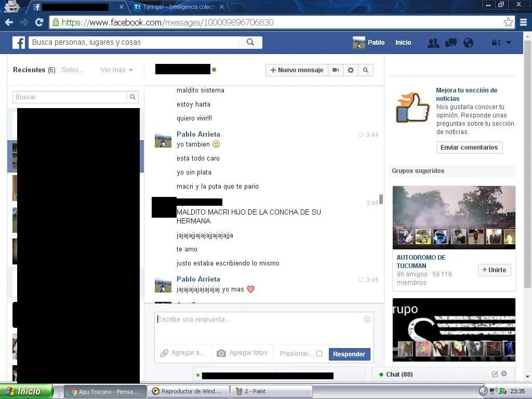Click the Buscar conversations input field
532x399 pixels.
click(x=70, y=97)
